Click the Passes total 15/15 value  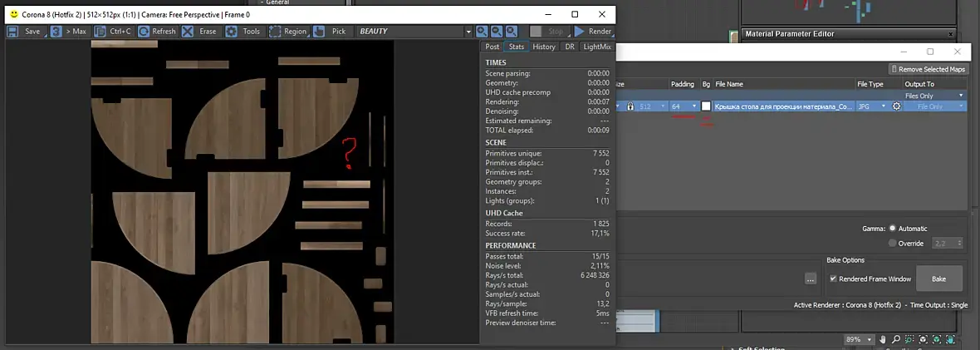600,257
